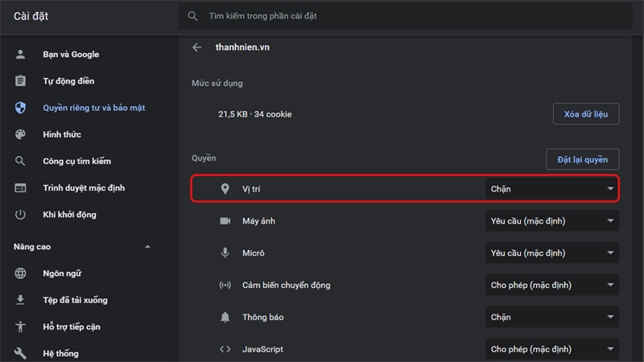Open the Thông báo permission dropdown
The width and height of the screenshot is (644, 362).
552,317
